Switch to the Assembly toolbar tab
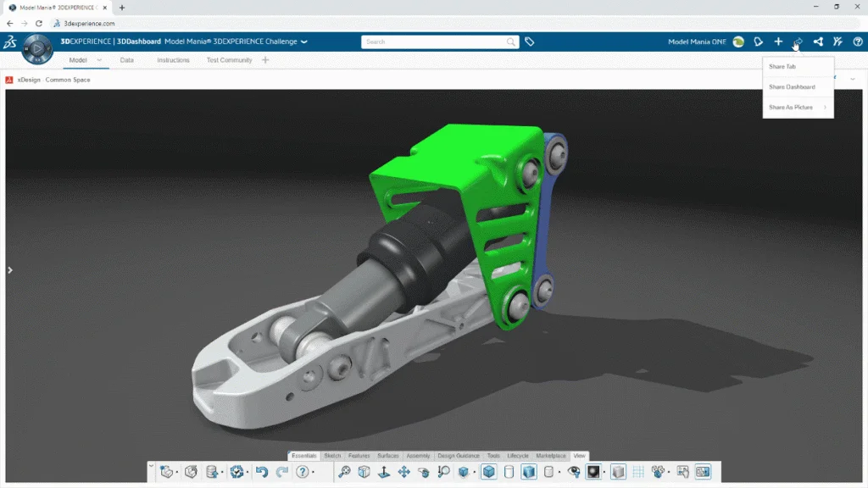The image size is (868, 488). pyautogui.click(x=418, y=456)
